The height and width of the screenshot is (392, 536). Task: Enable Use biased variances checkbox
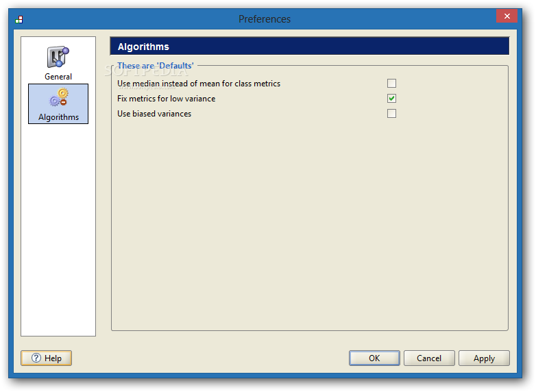pos(391,114)
